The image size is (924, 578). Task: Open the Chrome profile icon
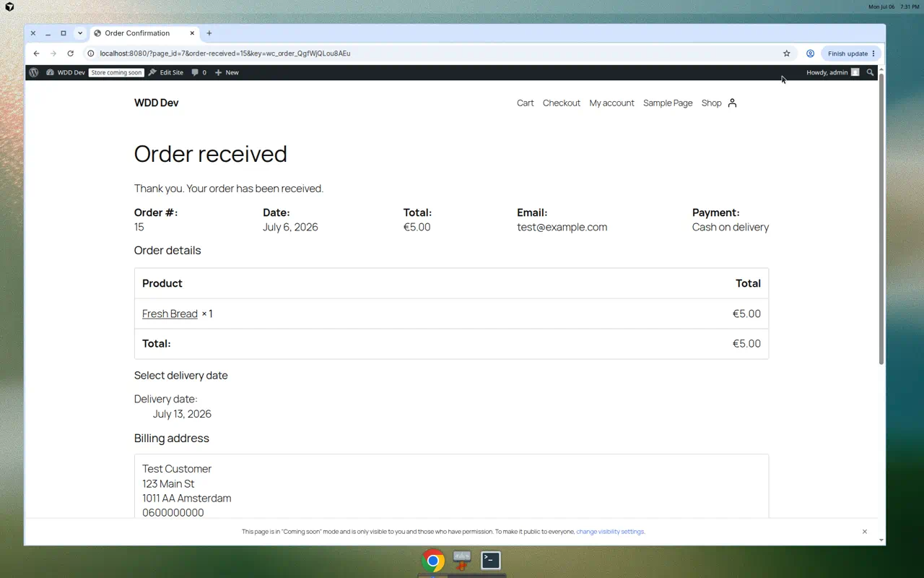pos(810,53)
